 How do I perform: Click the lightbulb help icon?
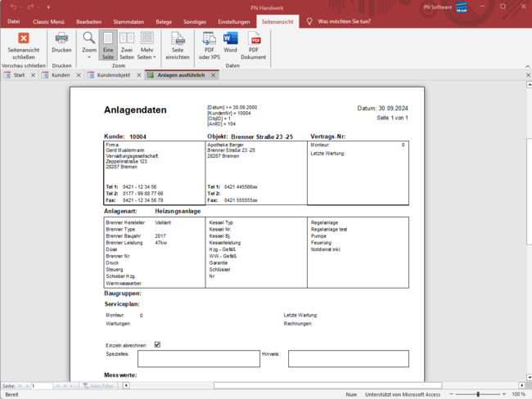[309, 21]
